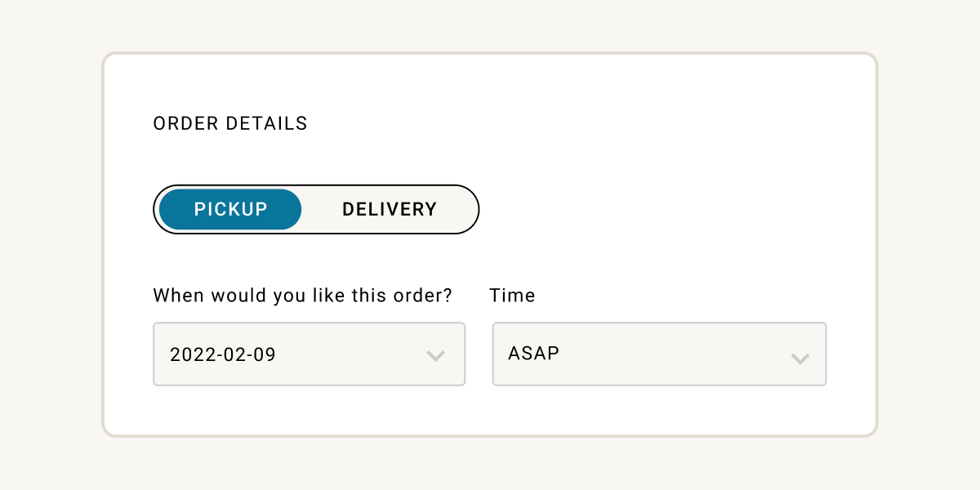Open the Time dropdown showing ASAP

click(659, 354)
